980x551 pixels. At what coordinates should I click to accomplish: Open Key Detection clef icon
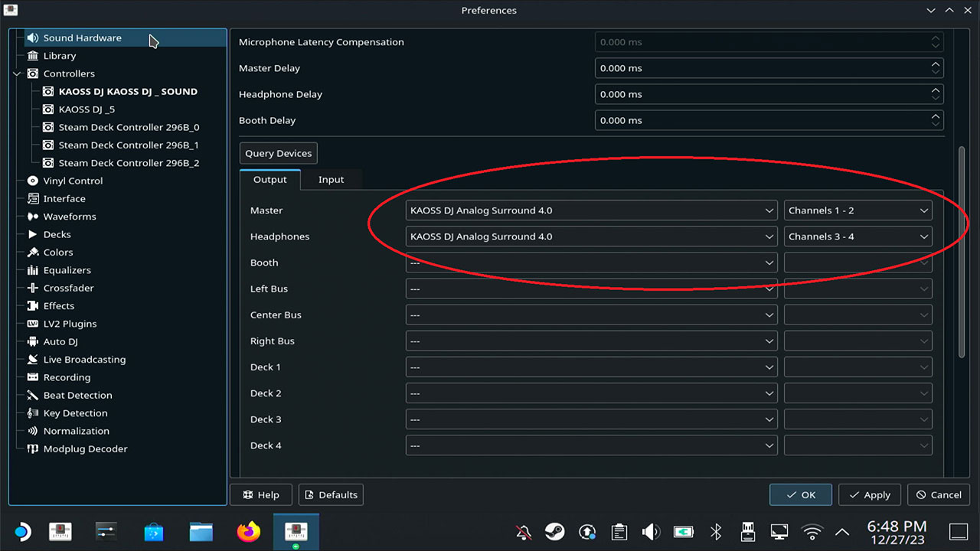click(x=32, y=413)
